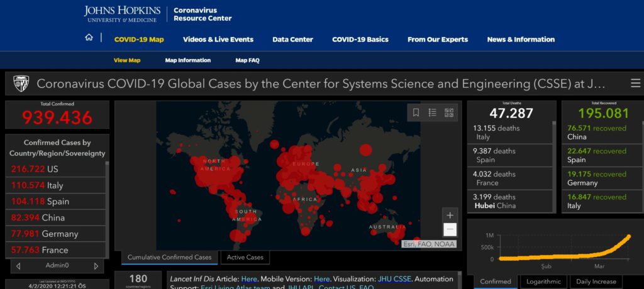Go to the home icon in navigation
This screenshot has width=644, height=289.
point(89,38)
